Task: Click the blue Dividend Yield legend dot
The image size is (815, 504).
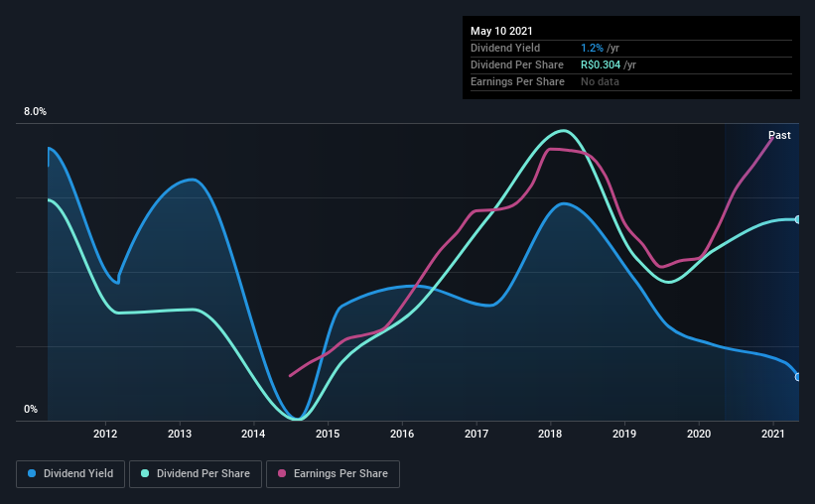Action: point(32,473)
